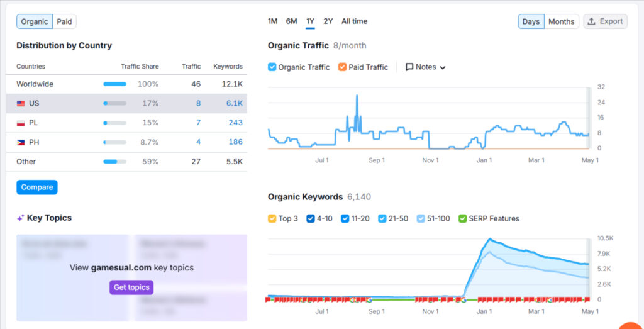
Task: Open US traffic value 8
Action: (x=198, y=104)
